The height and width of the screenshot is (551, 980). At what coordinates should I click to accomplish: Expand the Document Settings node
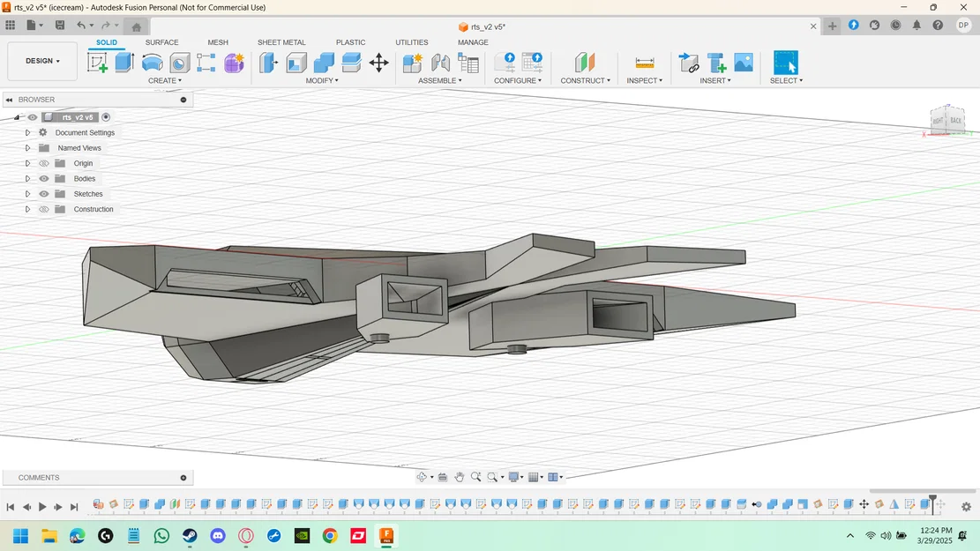click(27, 132)
